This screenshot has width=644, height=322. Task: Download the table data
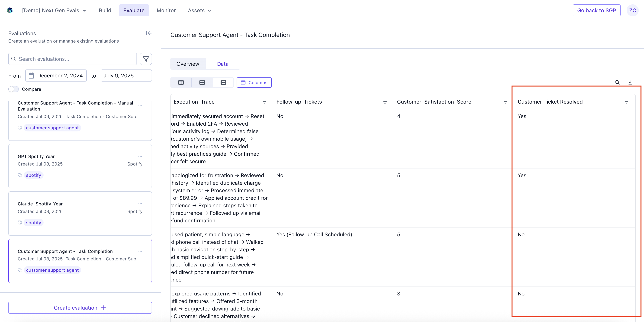(x=630, y=83)
